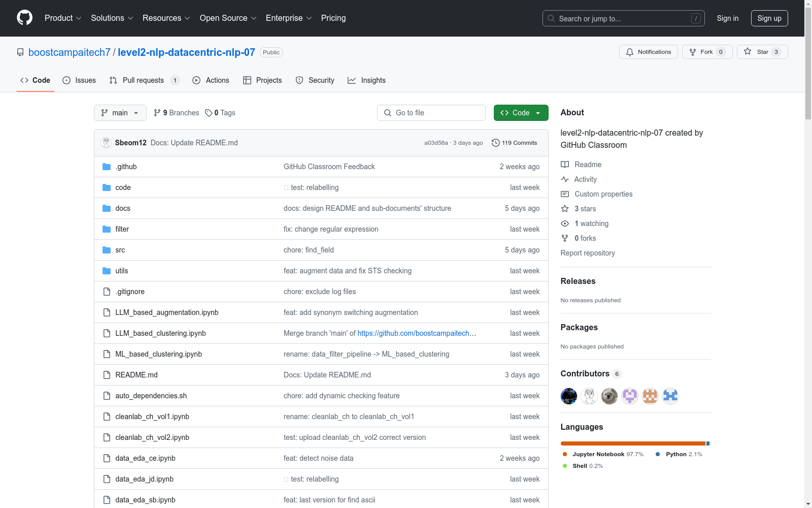Open the Readme link in About
This screenshot has height=508, width=812.
581,165
